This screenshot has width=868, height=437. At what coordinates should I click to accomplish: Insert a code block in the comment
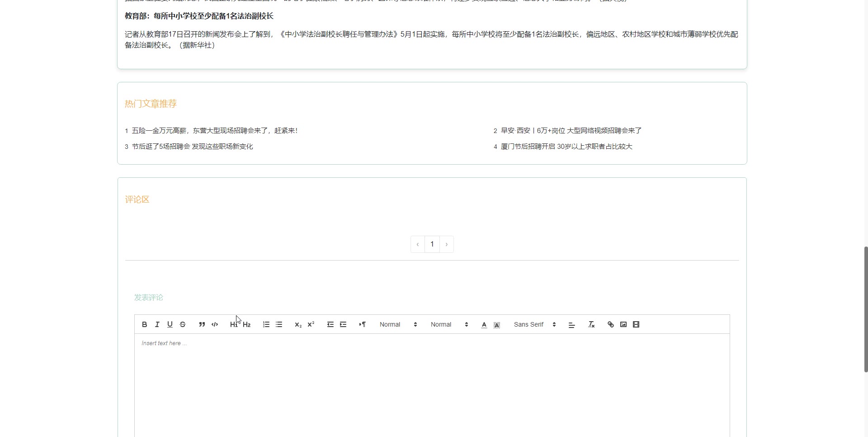pyautogui.click(x=215, y=324)
